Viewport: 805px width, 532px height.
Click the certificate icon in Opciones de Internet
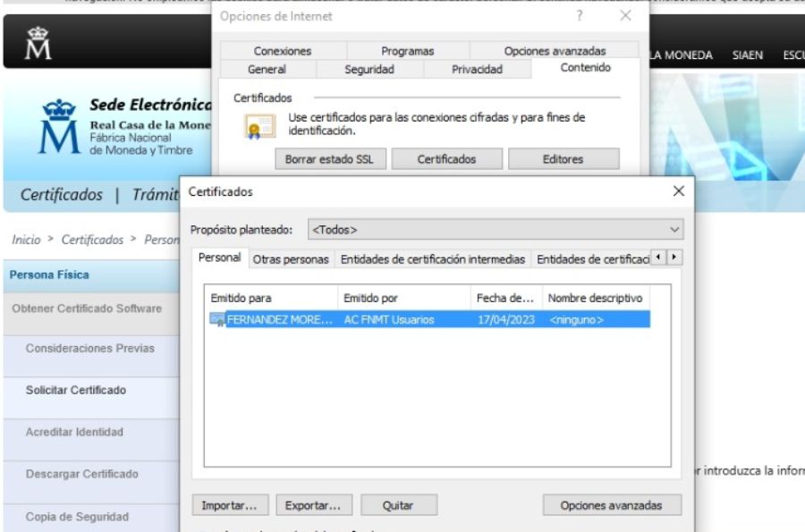coord(259,127)
